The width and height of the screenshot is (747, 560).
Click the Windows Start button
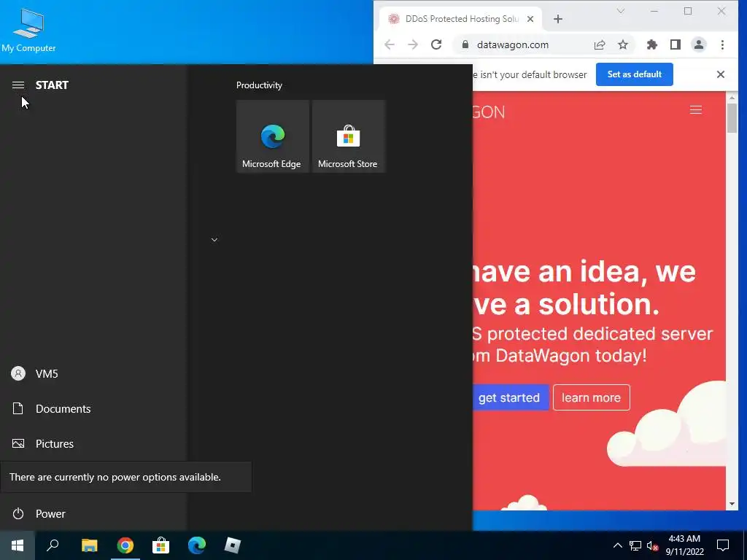18,545
